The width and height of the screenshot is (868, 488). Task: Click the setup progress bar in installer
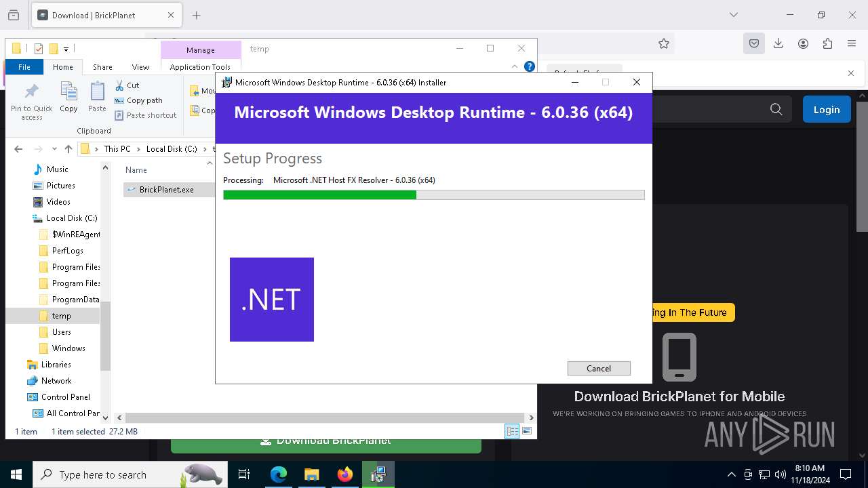click(x=434, y=195)
